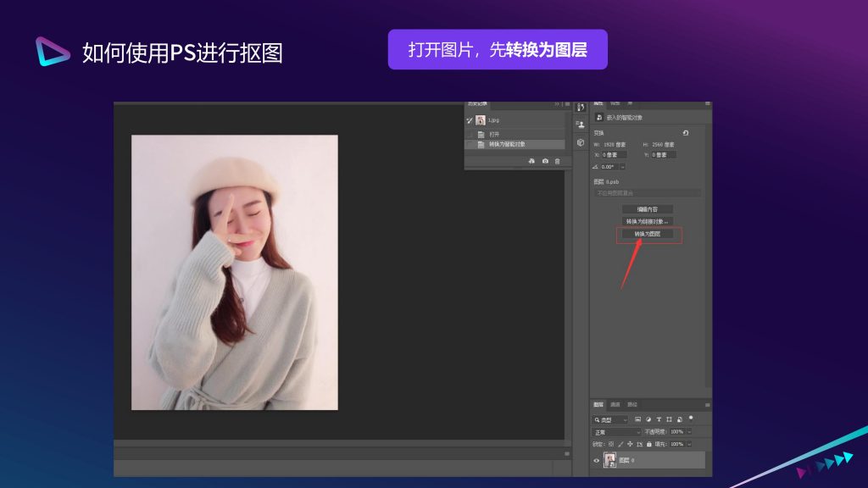Select the 打开 history state
The width and height of the screenshot is (868, 488).
point(494,134)
